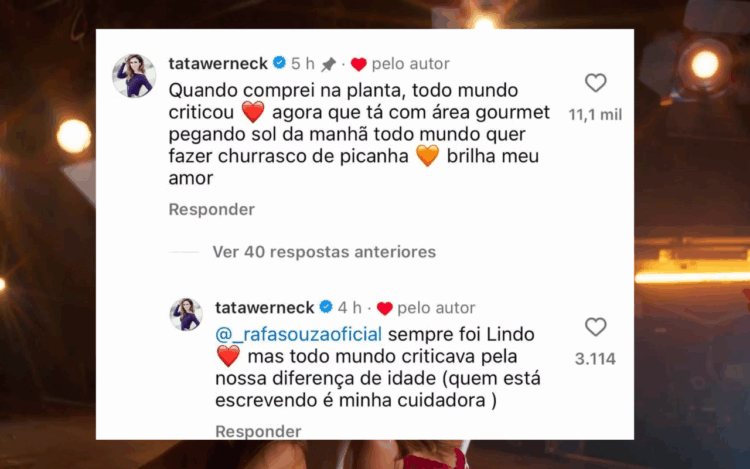Click the red heart beside reply's 'pelo autor'
750x469 pixels.
point(385,308)
